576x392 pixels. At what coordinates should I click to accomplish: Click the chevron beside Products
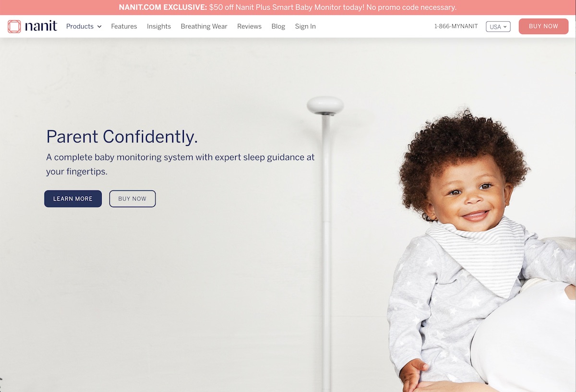tap(99, 27)
